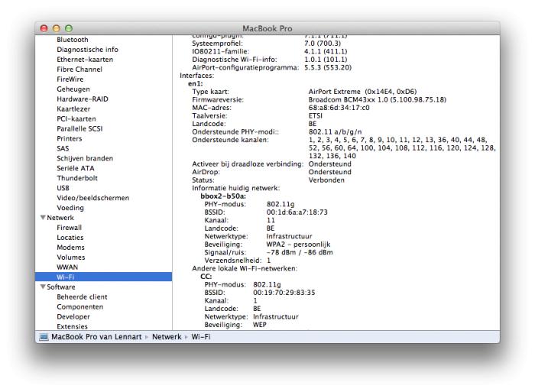This screenshot has height=392, width=535.
Task: Select PCI-kaarten entry
Action: 76,118
